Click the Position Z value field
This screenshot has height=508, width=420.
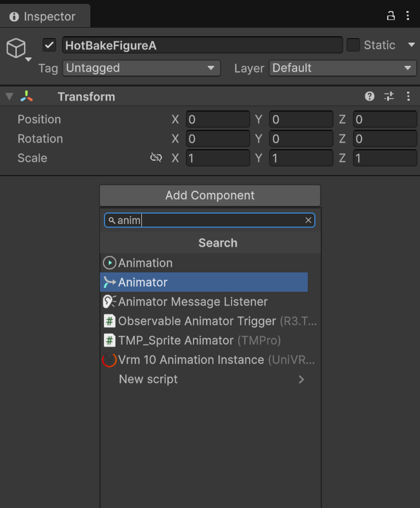coord(385,119)
